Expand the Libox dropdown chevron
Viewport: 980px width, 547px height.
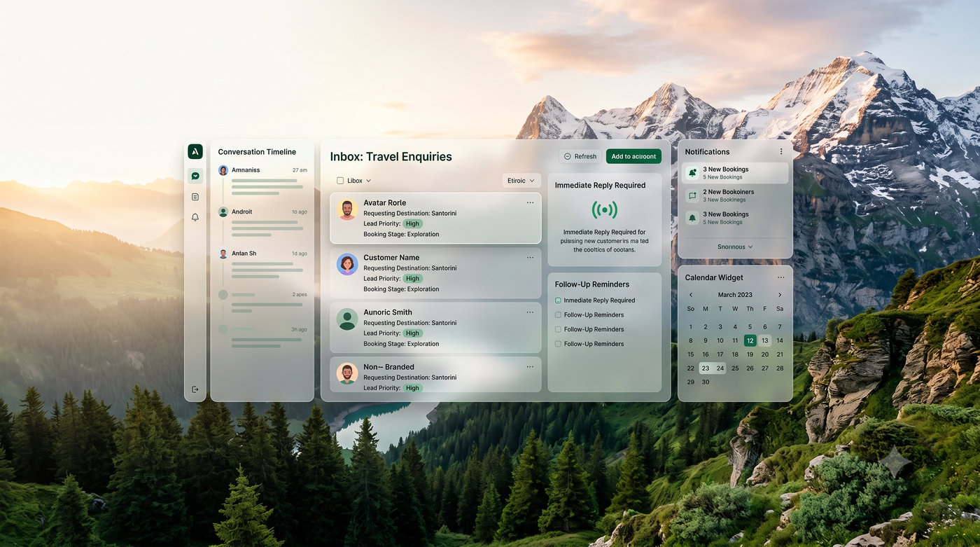point(368,181)
